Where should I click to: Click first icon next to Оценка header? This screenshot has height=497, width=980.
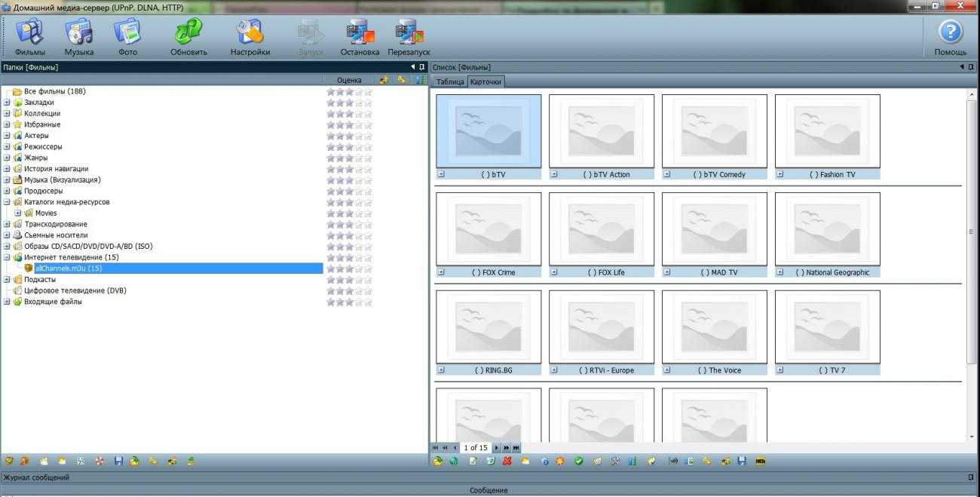(384, 79)
